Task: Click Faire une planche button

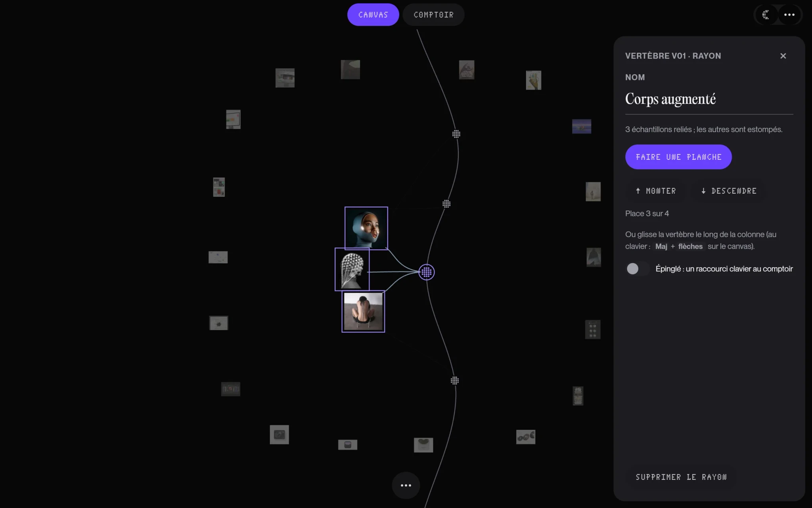Action: (678, 157)
